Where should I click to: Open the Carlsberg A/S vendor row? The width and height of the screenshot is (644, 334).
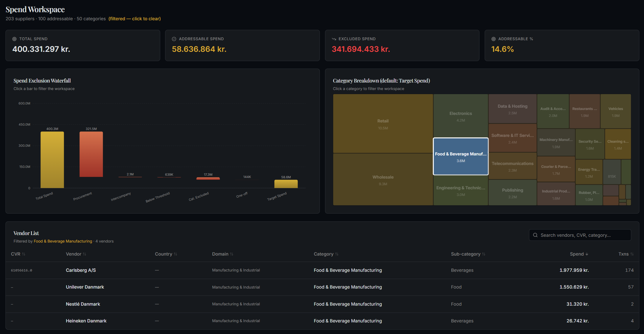click(x=322, y=270)
